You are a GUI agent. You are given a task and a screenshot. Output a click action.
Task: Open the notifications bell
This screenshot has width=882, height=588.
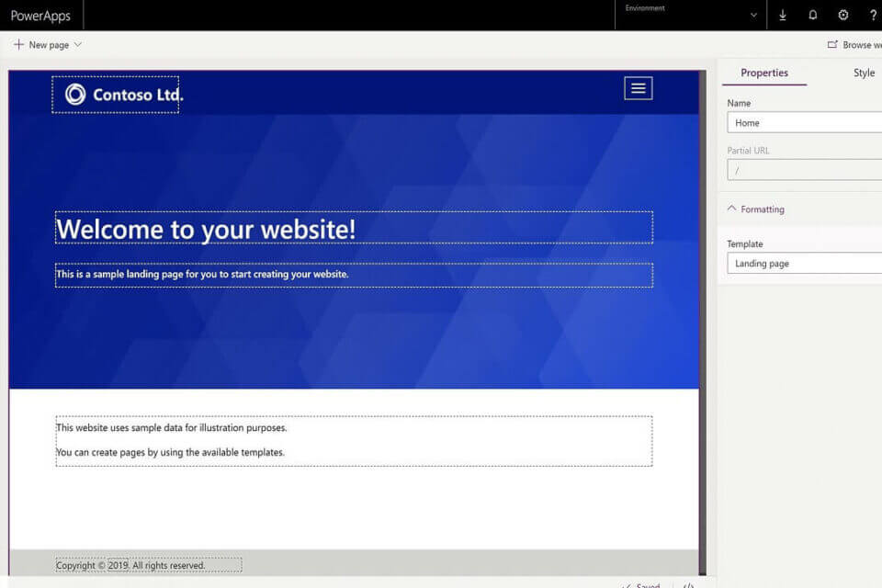[813, 16]
